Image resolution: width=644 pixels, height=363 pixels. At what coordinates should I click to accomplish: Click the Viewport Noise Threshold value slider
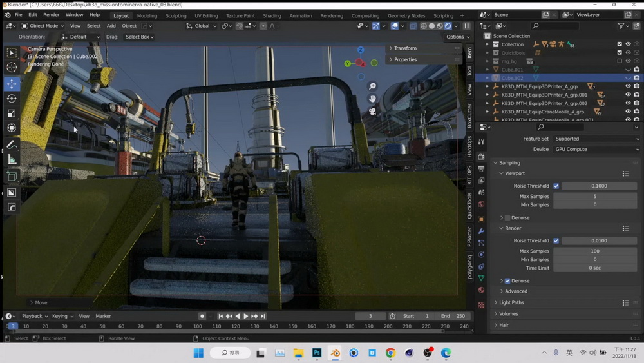(599, 186)
